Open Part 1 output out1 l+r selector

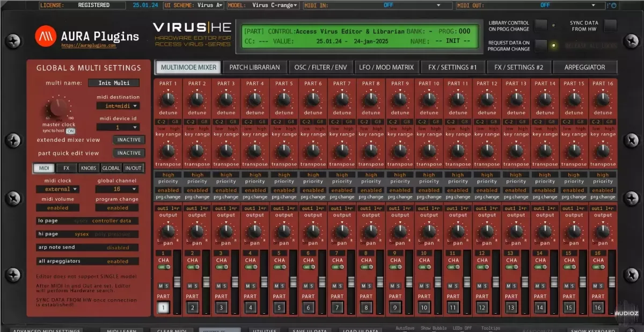click(x=167, y=208)
